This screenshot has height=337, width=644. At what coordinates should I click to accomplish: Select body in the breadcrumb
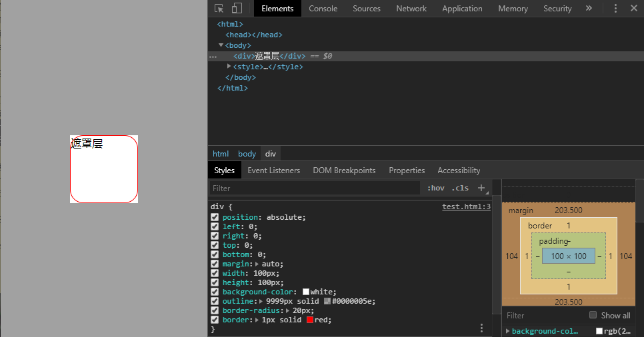pyautogui.click(x=247, y=154)
